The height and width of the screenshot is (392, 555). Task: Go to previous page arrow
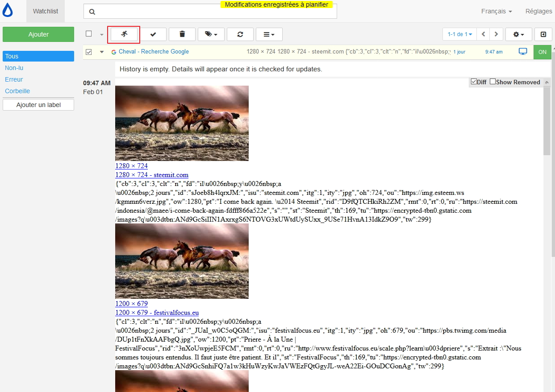click(x=483, y=34)
